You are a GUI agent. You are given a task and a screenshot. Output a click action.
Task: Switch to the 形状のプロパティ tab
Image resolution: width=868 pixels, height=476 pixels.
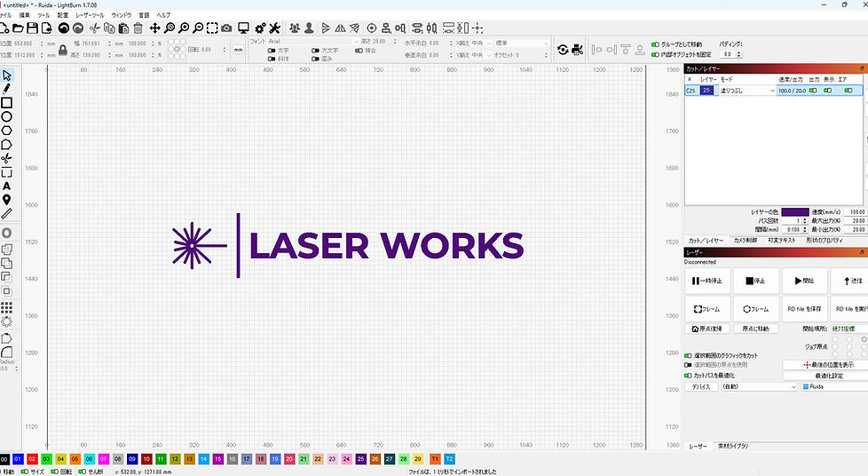pos(825,241)
